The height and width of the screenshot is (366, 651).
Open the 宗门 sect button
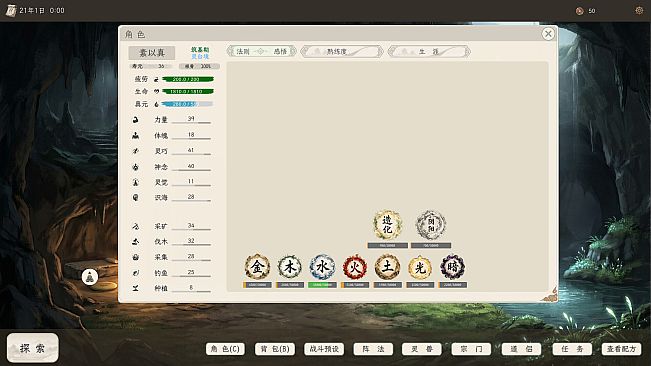[471, 349]
